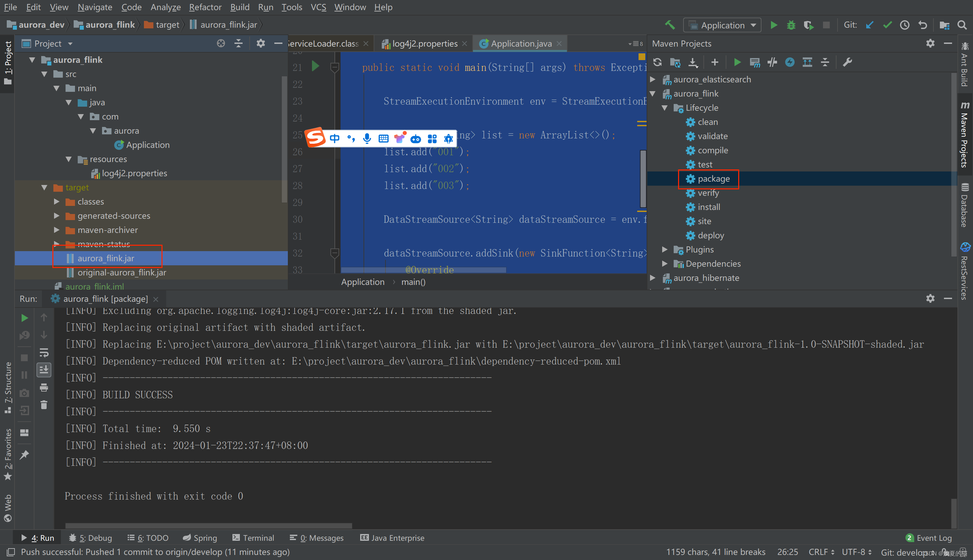Screen dimensions: 973x560
Task: Open the VCS menu
Action: pos(318,7)
